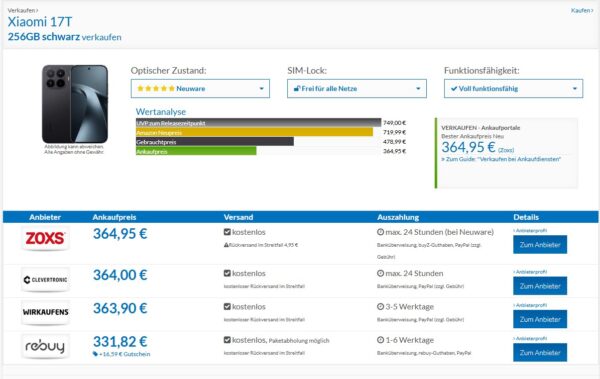Click the 478,99 € Gebrauchtpreis value
Viewport: 600px width, 379px height.
[395, 142]
